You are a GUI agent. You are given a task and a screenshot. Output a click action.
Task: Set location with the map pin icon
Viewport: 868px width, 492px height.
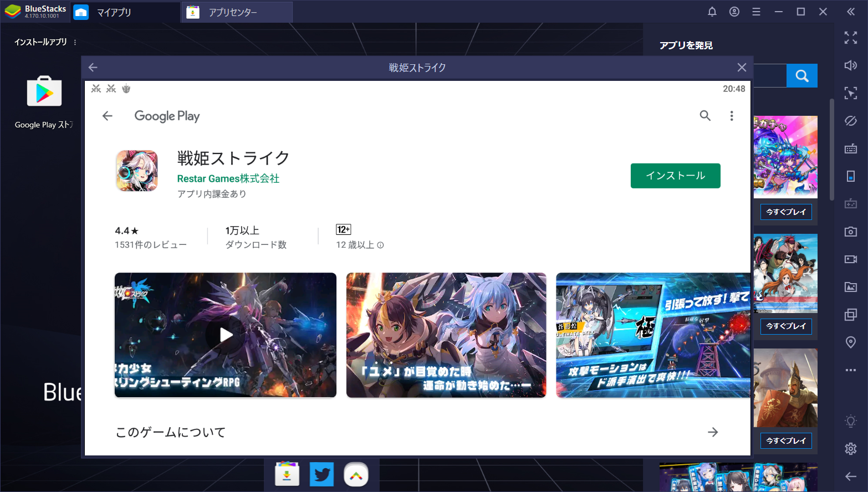[x=851, y=342]
